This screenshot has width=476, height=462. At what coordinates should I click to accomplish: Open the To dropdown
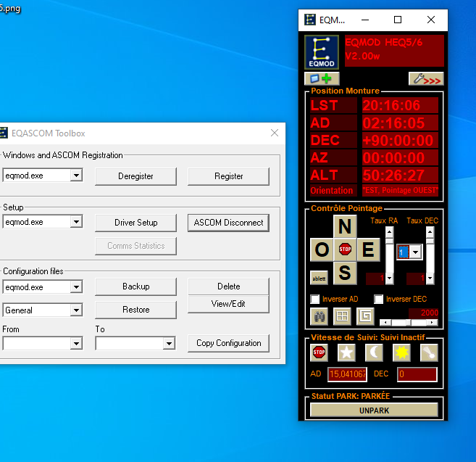click(169, 344)
